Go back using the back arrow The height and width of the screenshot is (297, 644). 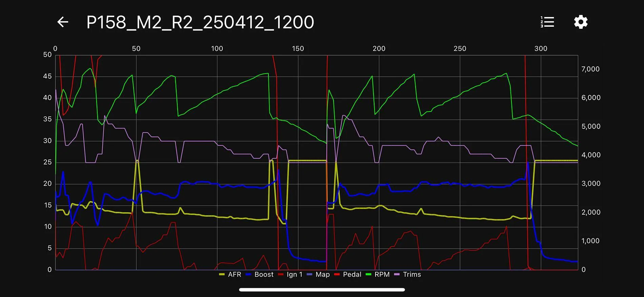63,22
